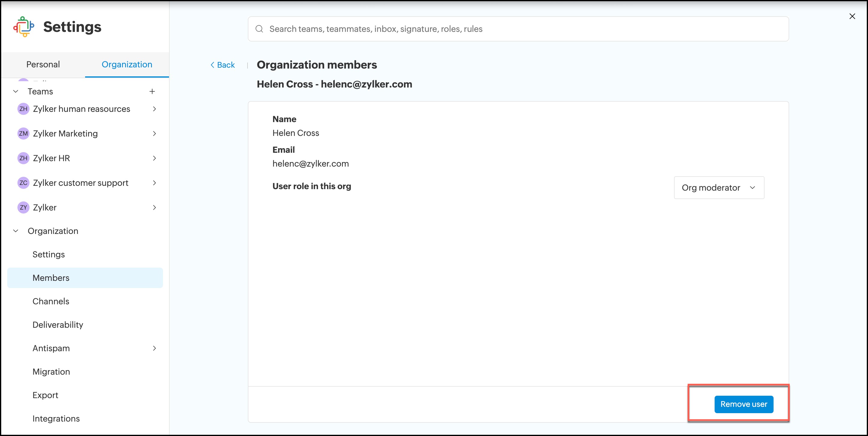Collapse the Organization section in sidebar
The width and height of the screenshot is (868, 436).
pos(16,231)
